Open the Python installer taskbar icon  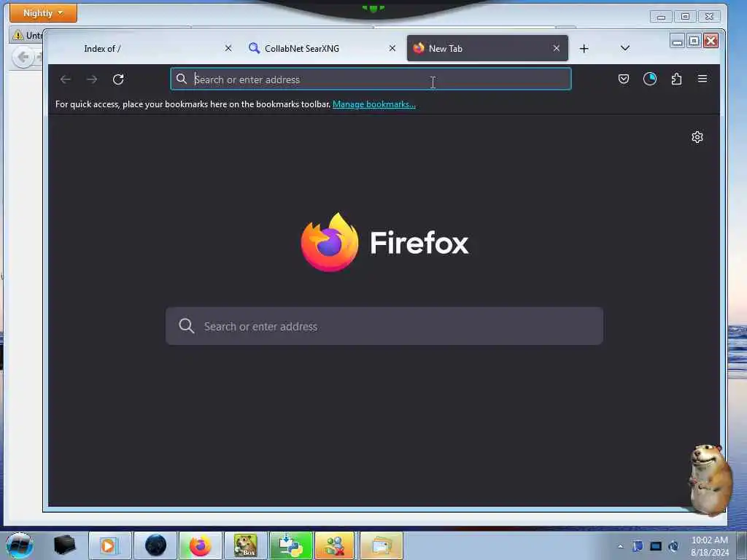pyautogui.click(x=290, y=545)
